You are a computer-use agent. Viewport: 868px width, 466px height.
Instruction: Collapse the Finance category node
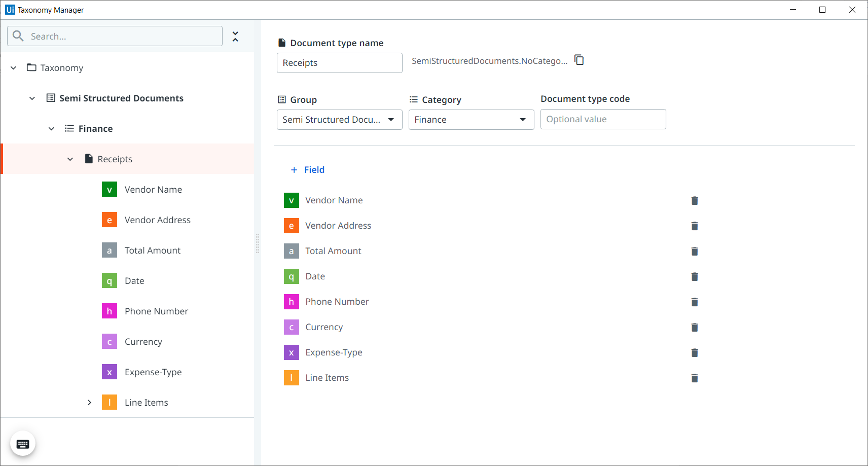(51, 129)
